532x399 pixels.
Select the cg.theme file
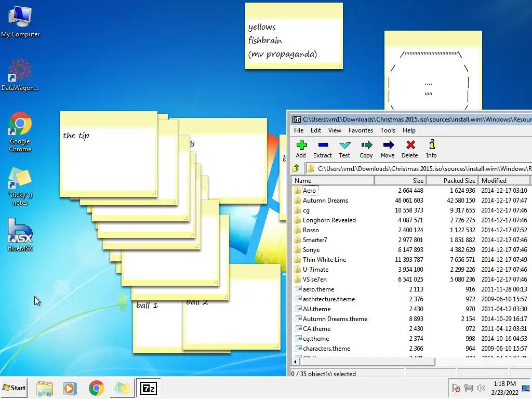coord(411,338)
